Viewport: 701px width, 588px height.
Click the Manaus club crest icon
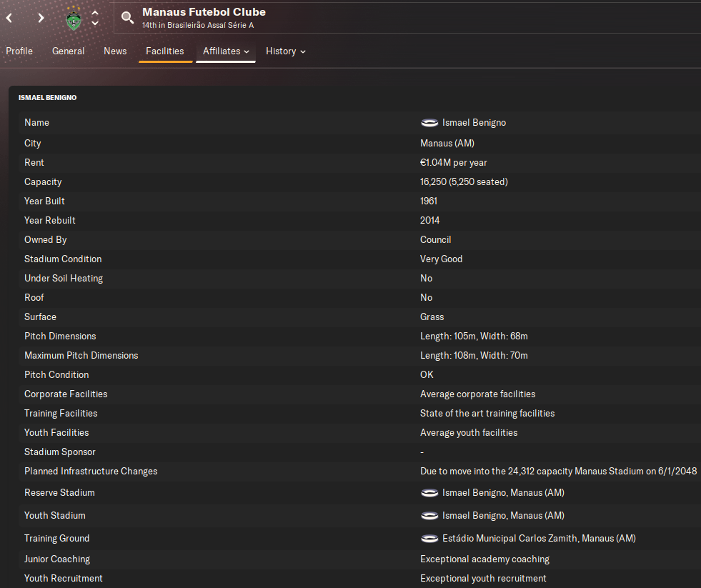(x=74, y=19)
